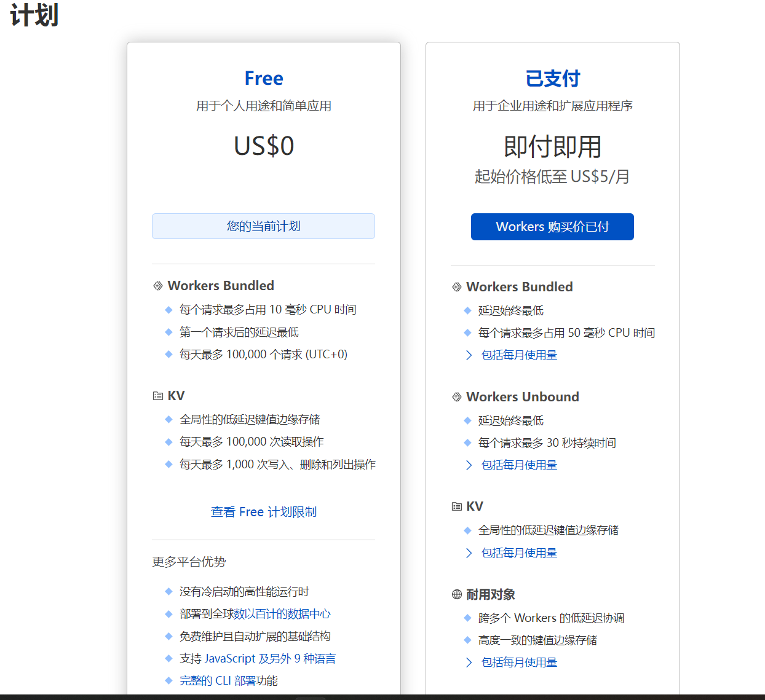The image size is (765, 700).
Task: Open the 另外 9 种语言 link
Action: pos(301,658)
